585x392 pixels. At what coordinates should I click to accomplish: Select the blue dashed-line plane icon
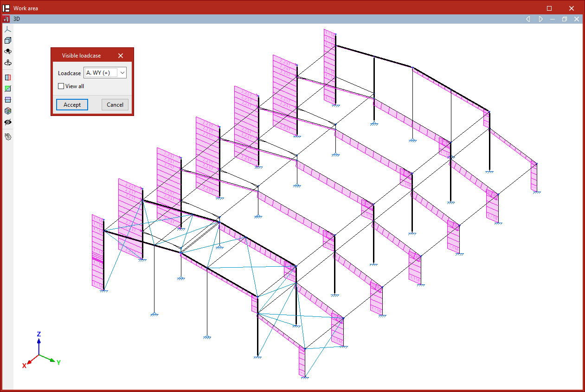point(7,100)
